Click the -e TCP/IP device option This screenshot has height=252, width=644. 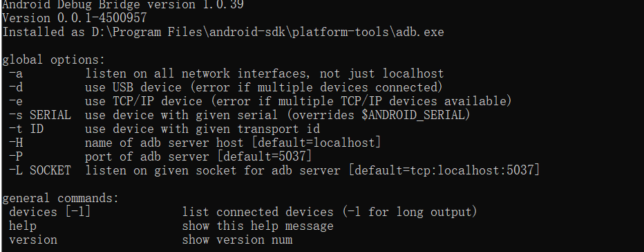click(16, 101)
